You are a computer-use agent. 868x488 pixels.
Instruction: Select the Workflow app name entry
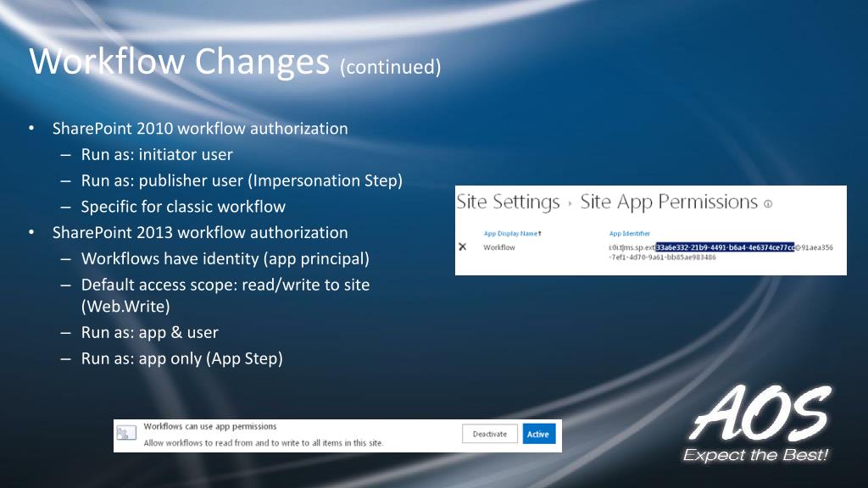tap(499, 247)
